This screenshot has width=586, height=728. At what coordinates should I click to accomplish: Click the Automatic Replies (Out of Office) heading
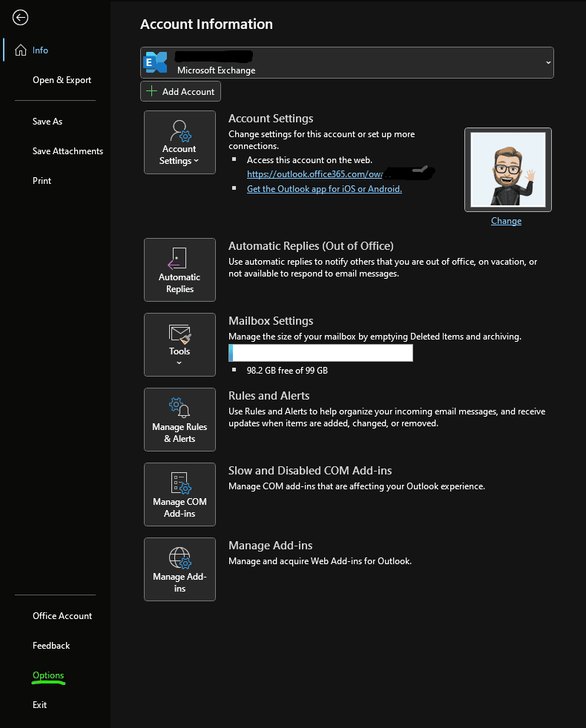coord(311,245)
